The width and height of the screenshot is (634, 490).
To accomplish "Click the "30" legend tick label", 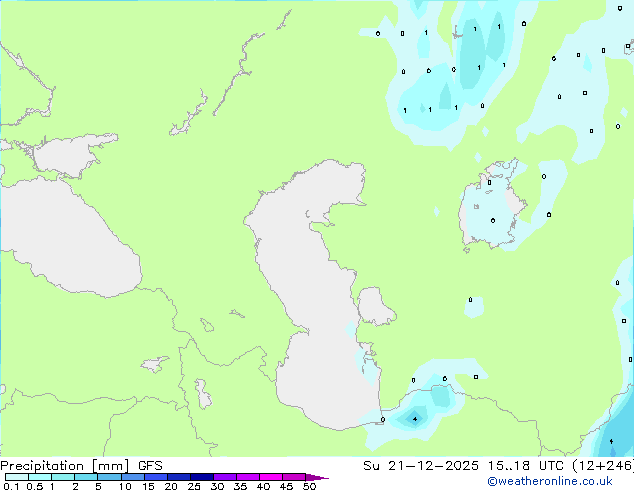I will pyautogui.click(x=218, y=486).
